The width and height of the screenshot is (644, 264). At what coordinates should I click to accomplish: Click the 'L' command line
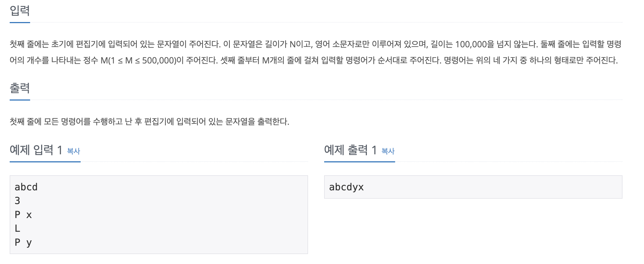(17, 228)
